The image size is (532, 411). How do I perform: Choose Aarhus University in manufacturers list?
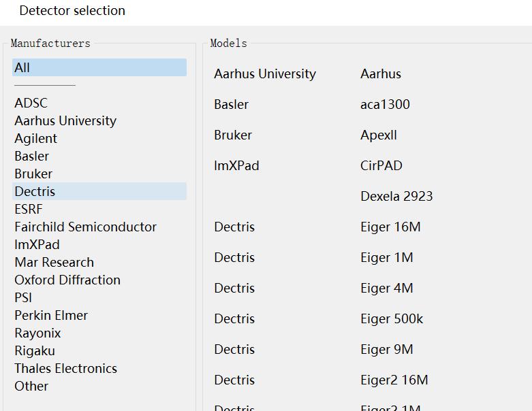pos(65,120)
